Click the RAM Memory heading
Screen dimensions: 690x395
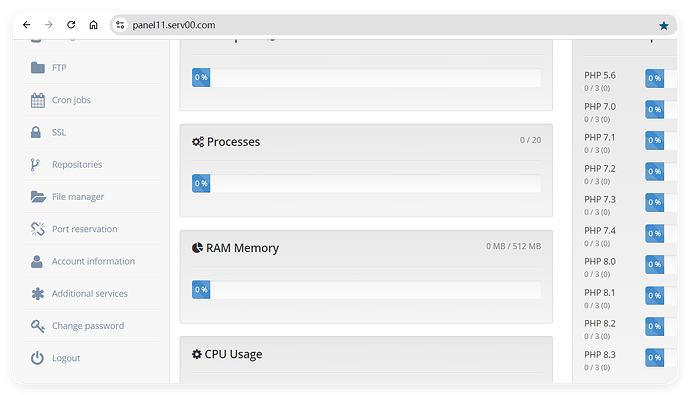(x=242, y=248)
